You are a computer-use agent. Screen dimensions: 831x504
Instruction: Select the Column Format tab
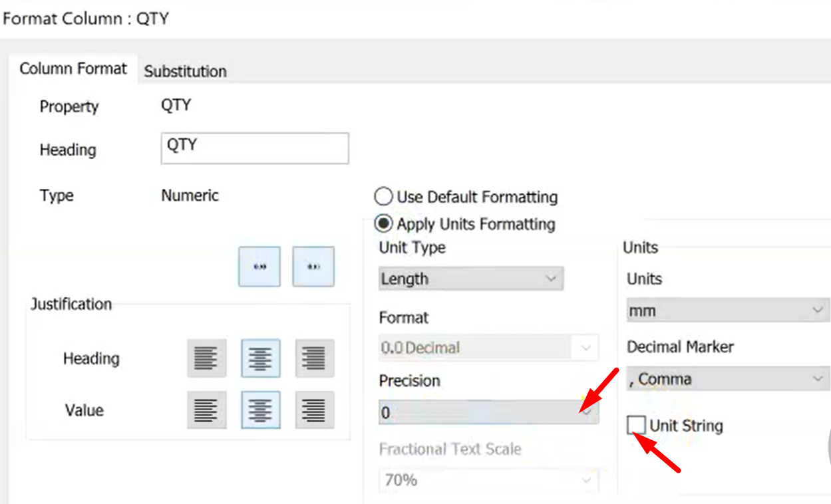(73, 68)
